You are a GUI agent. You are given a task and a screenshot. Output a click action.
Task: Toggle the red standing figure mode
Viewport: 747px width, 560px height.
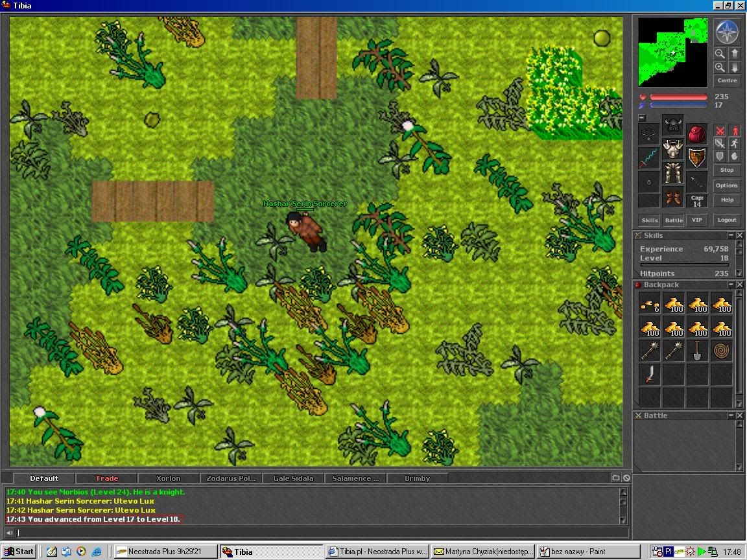735,130
